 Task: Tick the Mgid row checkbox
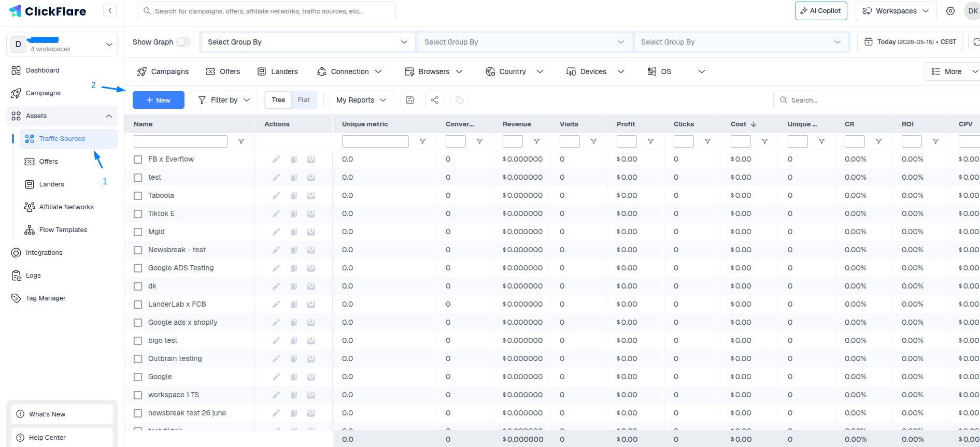[138, 232]
